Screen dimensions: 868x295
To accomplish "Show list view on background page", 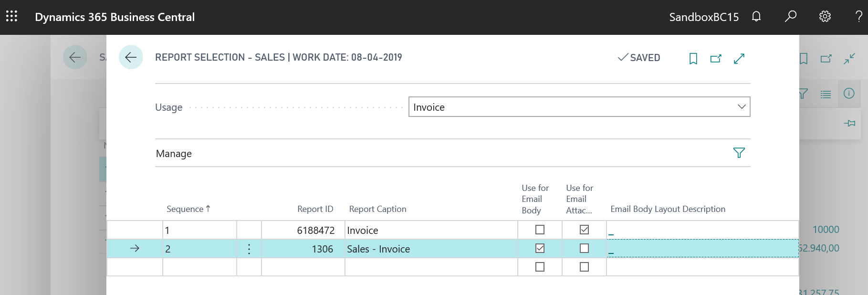I will (826, 94).
